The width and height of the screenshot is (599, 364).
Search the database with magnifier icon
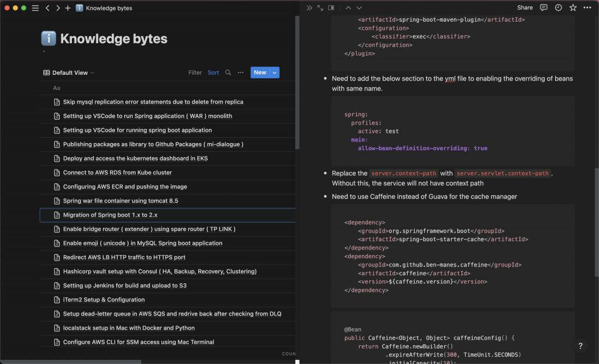(x=228, y=72)
